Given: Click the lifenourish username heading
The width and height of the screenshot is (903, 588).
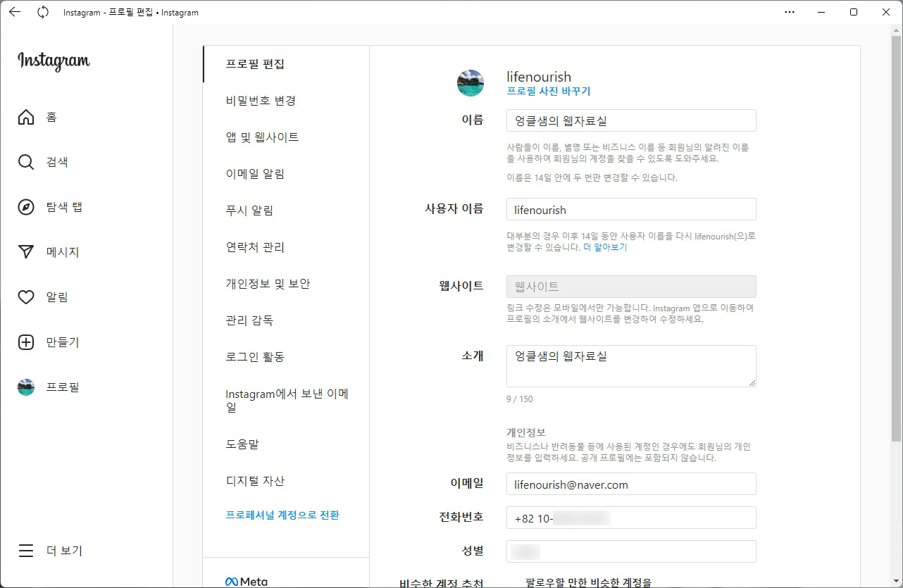Looking at the screenshot, I should click(539, 77).
